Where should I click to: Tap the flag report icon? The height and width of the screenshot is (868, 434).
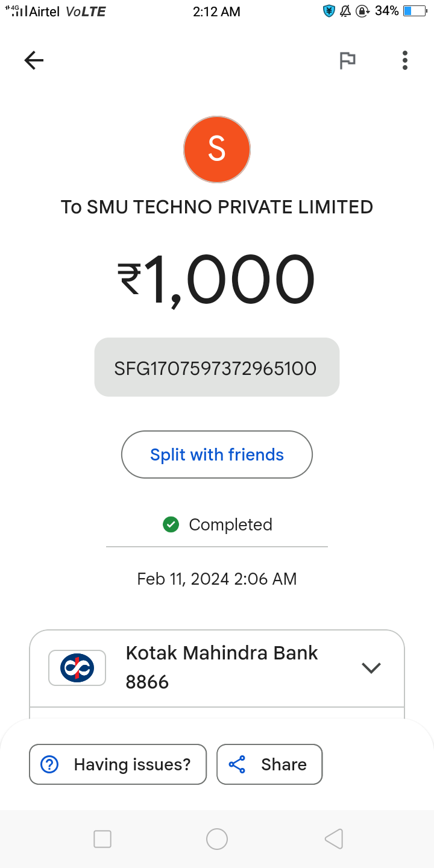point(347,60)
